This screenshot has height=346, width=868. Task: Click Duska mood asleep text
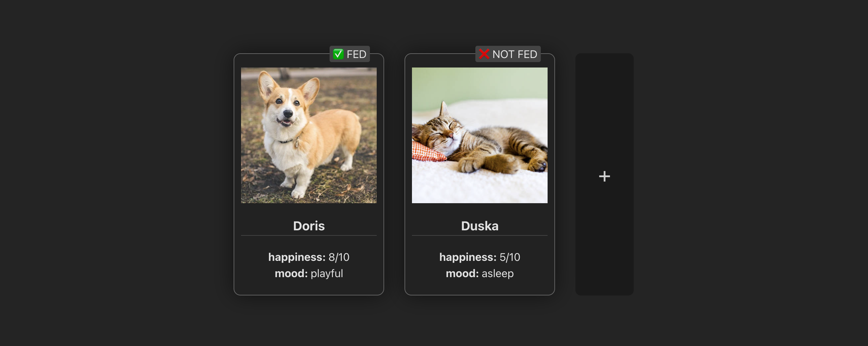(x=480, y=273)
